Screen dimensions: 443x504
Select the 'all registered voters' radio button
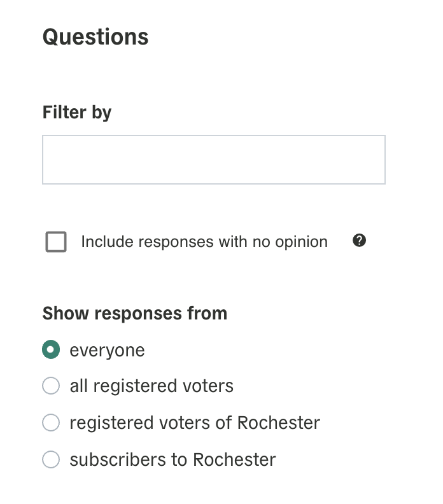point(51,386)
